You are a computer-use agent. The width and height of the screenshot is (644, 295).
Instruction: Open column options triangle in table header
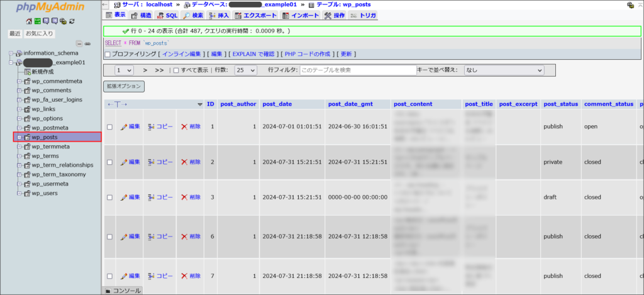[200, 104]
